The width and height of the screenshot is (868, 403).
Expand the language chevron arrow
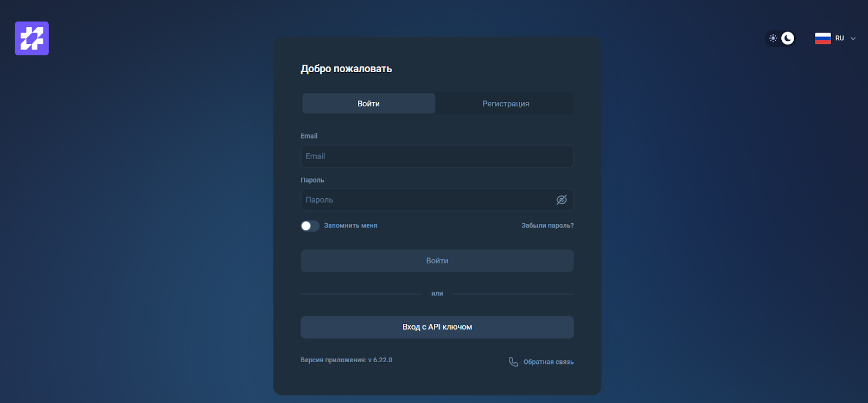[x=853, y=39]
